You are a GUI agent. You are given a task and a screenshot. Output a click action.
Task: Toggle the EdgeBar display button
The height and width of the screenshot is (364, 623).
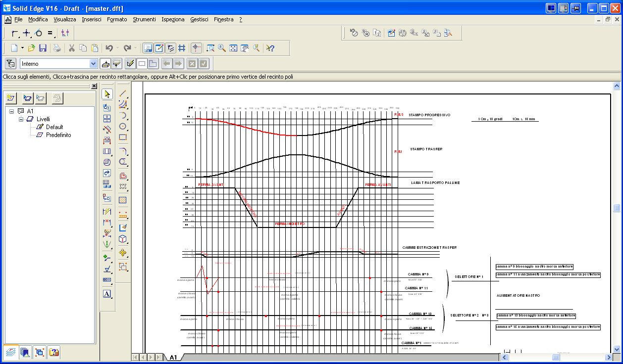coord(148,48)
